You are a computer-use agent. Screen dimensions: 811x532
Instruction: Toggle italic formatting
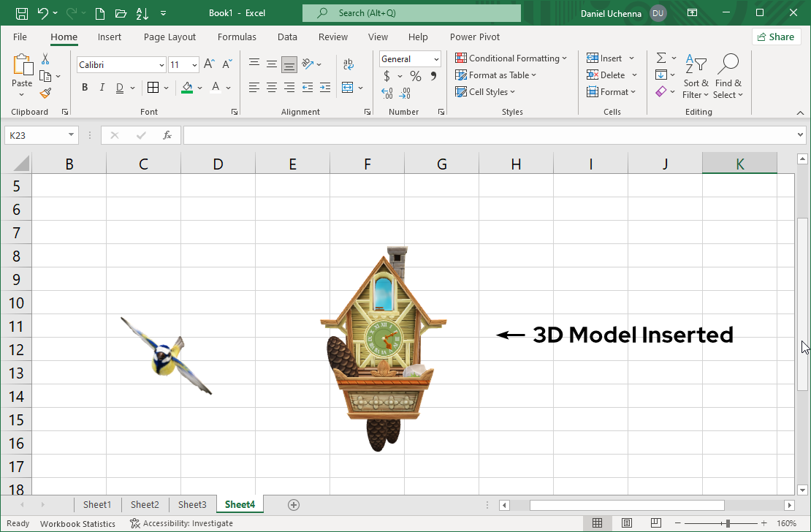click(x=102, y=87)
